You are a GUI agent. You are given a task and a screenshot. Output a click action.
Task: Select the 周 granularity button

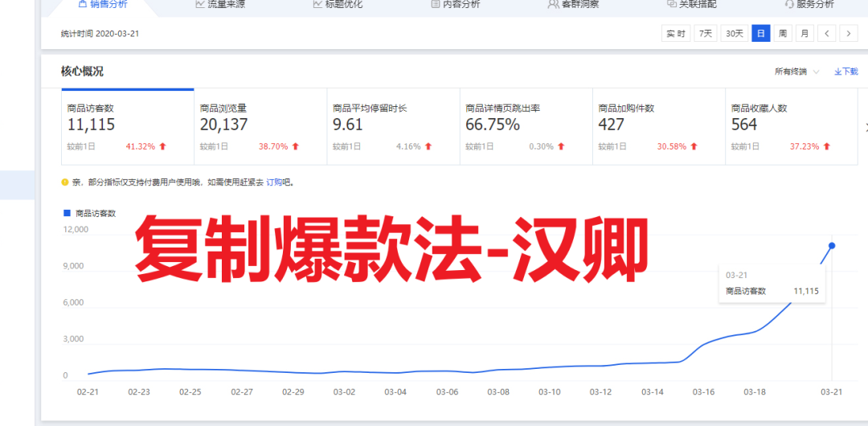782,33
